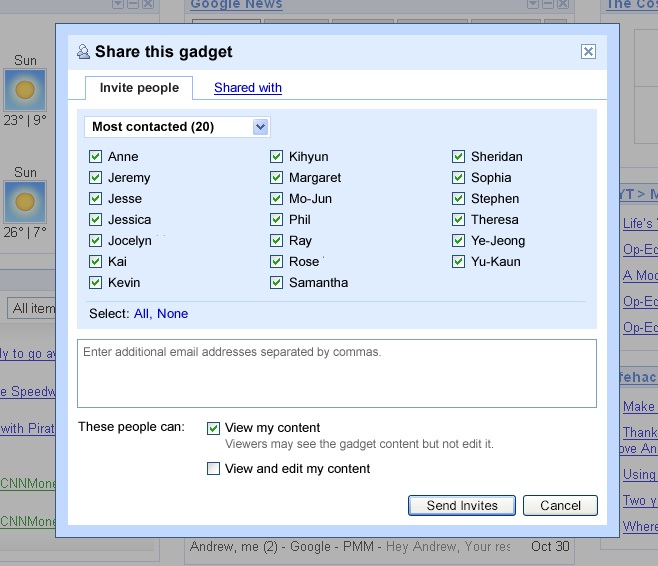Untick the Ye-Jeong checkbox

tap(459, 241)
